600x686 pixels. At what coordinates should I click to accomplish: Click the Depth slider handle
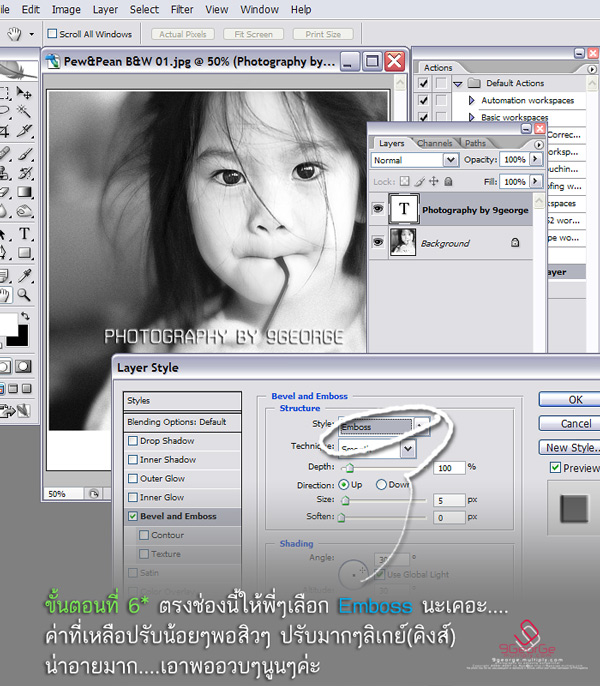349,469
